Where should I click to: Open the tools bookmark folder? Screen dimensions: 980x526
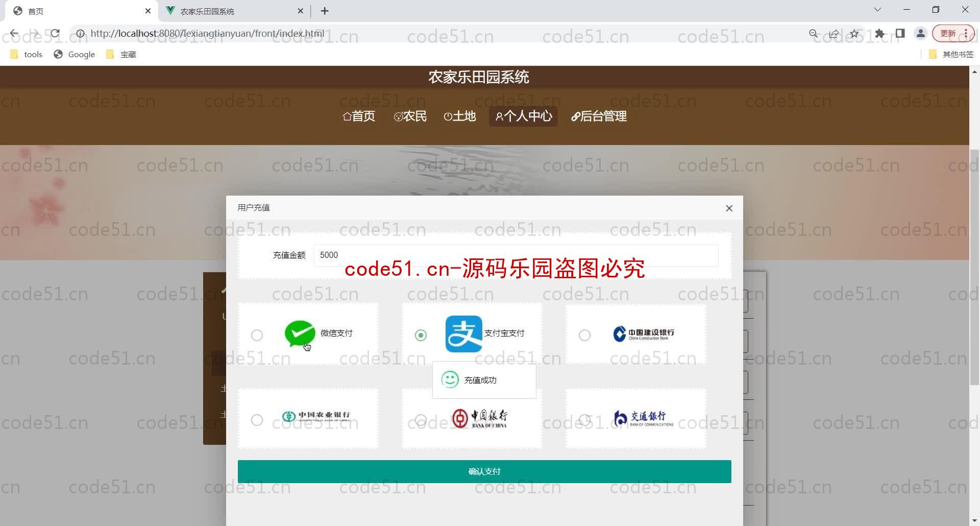tap(26, 54)
